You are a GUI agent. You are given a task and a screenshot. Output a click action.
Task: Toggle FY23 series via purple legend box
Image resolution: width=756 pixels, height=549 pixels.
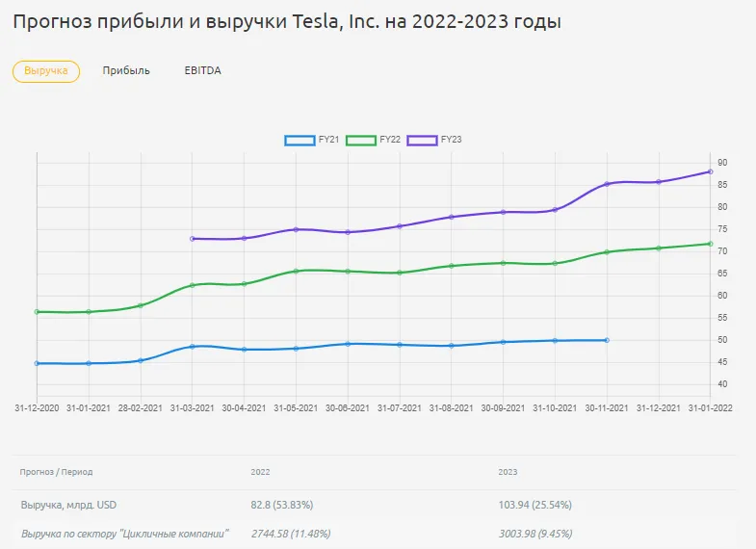pos(422,141)
